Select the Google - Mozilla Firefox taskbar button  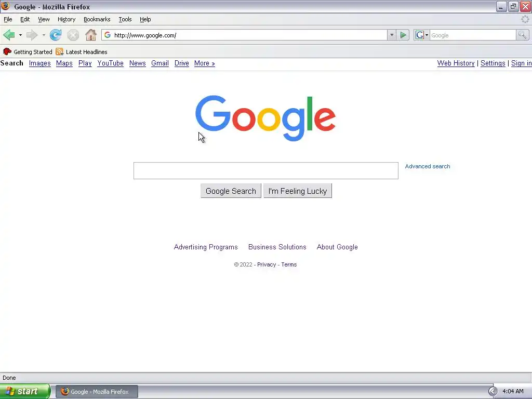pos(97,392)
